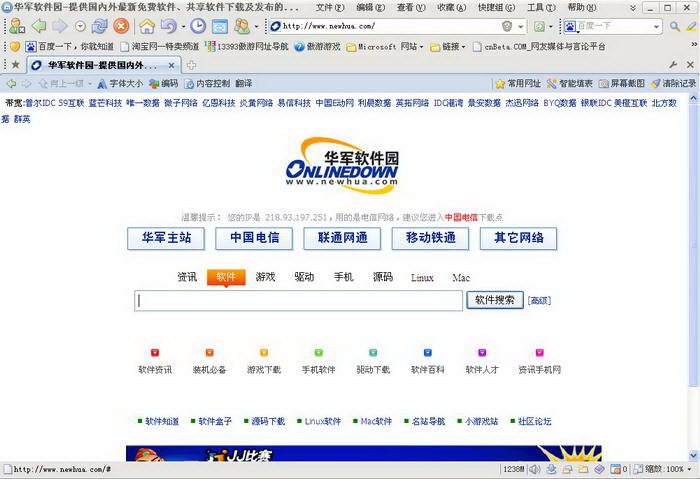The width and height of the screenshot is (700, 479).
Task: Open browsing history clock icon
Action: pyautogui.click(x=198, y=26)
